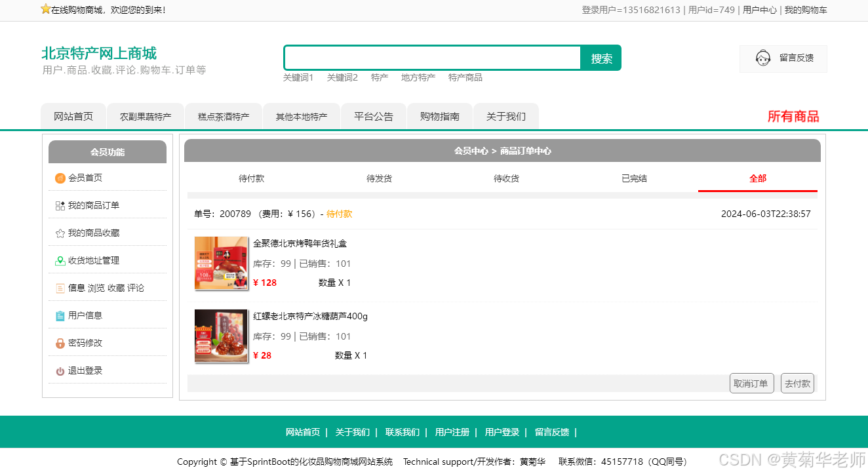Open the 全聚德北京烤鸭年货礼盒 product thumbnail
Screen dimensions: 868x474
pyautogui.click(x=221, y=263)
